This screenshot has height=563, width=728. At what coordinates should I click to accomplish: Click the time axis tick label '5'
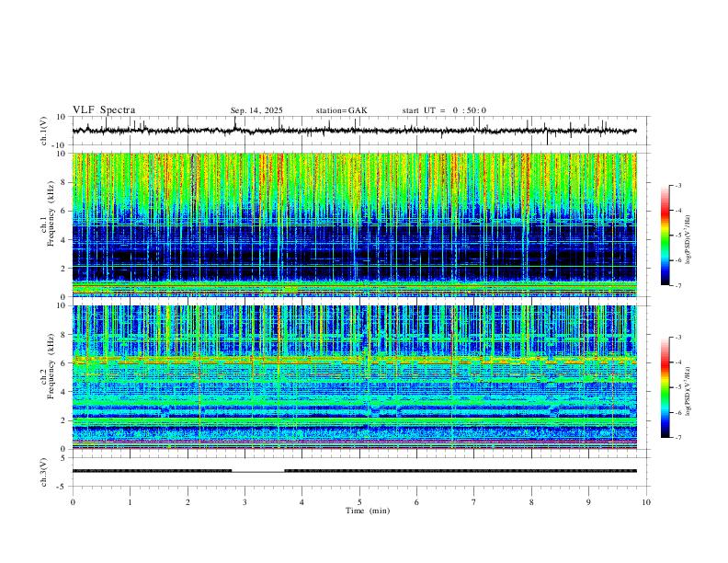359,502
